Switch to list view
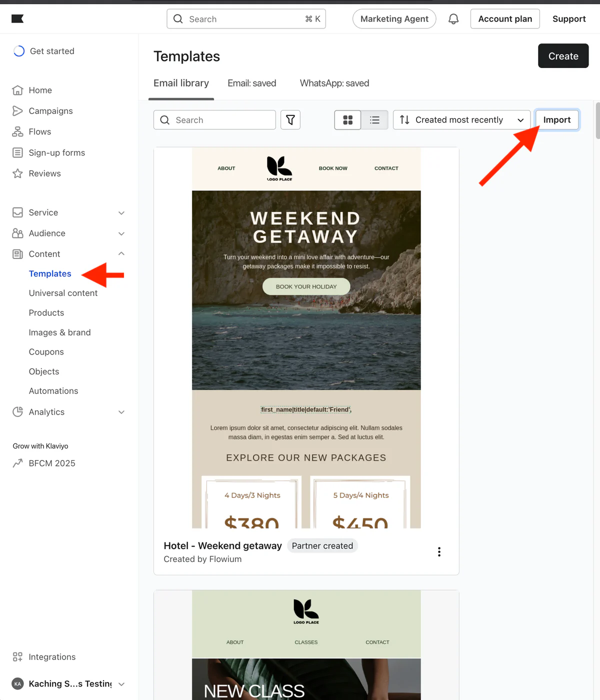This screenshot has width=600, height=700. click(x=374, y=120)
